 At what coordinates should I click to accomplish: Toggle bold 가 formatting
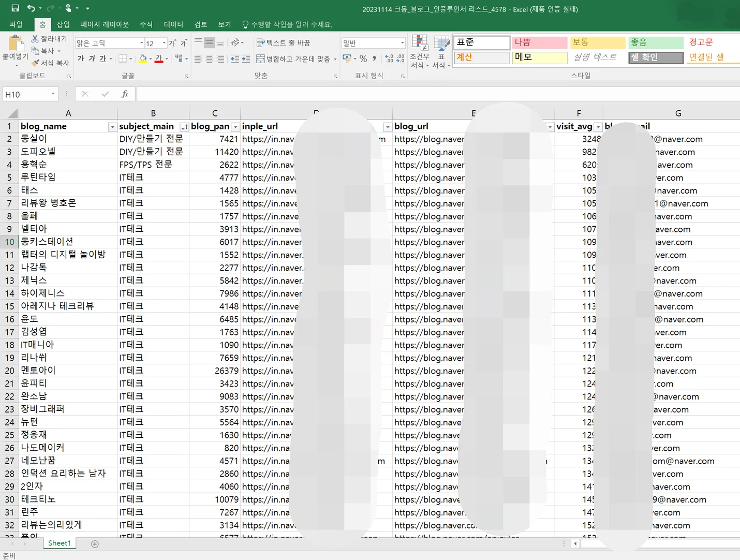(81, 58)
